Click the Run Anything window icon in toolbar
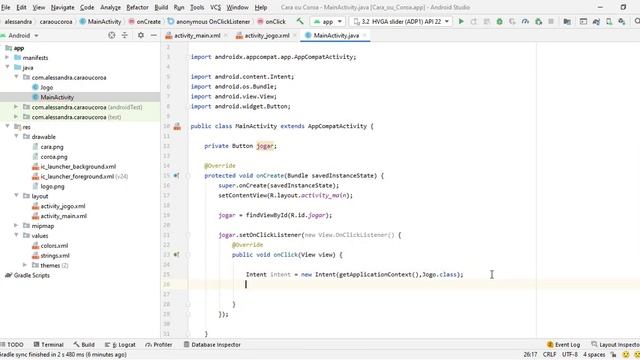640x360 pixels. click(x=583, y=21)
